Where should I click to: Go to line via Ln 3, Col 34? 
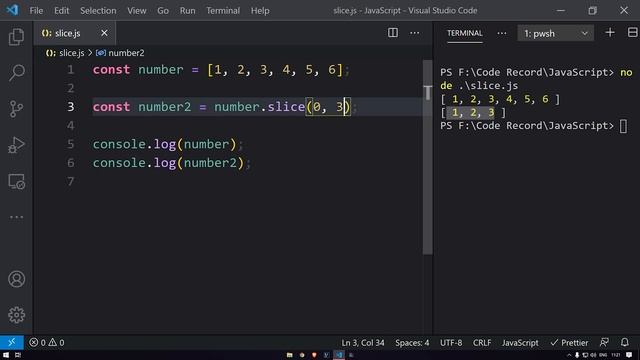pos(363,342)
